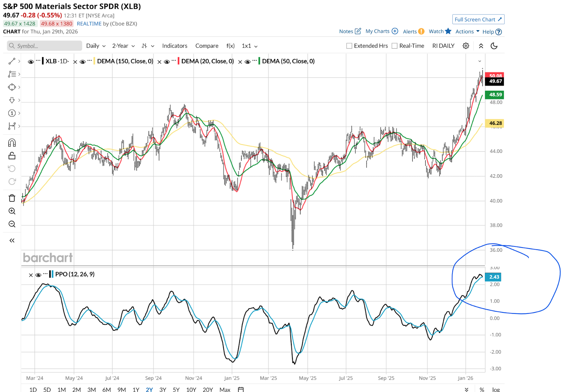Select the 5Y time range tab
The image size is (561, 392).
click(176, 390)
